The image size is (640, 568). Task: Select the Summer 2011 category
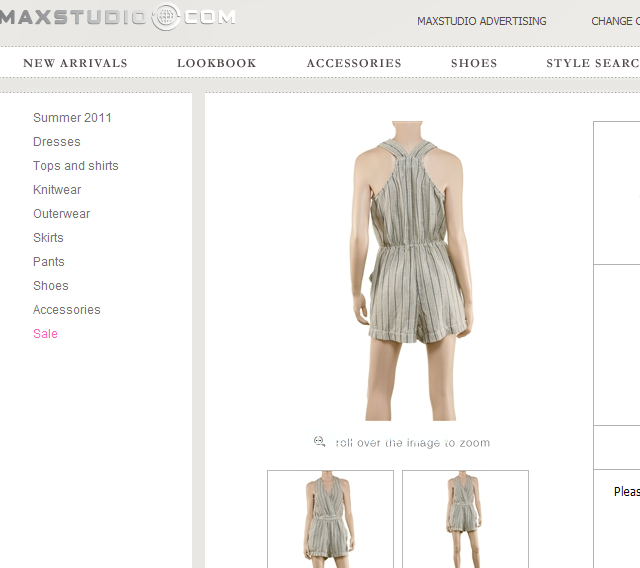point(72,118)
